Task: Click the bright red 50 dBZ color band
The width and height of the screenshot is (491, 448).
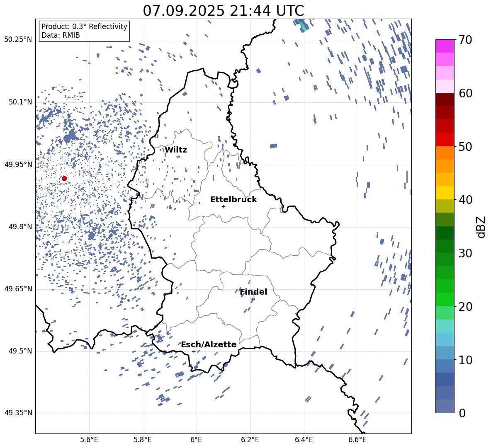Action: click(445, 140)
